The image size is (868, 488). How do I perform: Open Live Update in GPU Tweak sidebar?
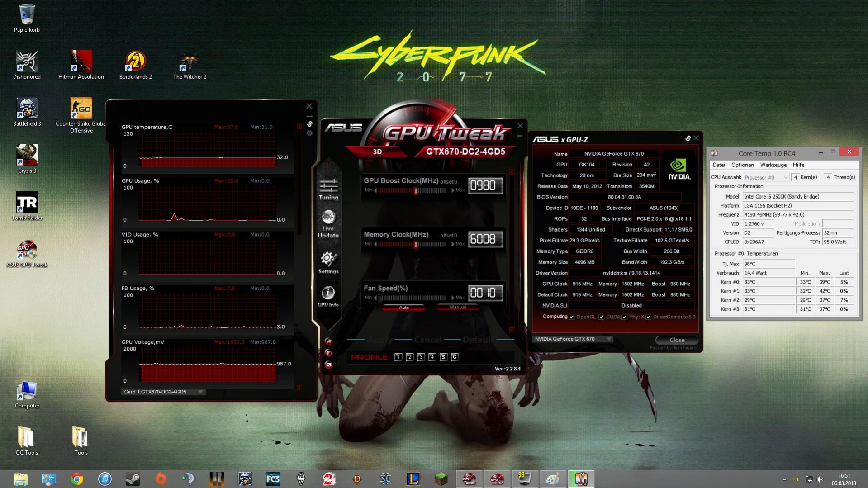[x=328, y=224]
